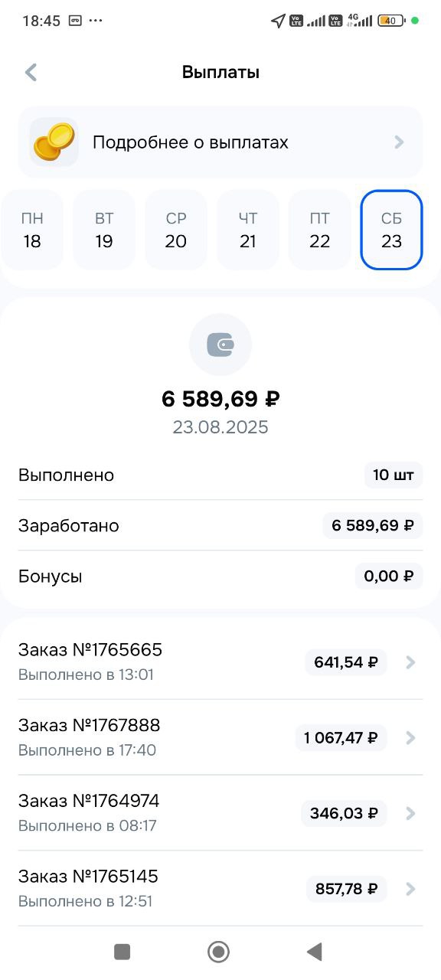This screenshot has height=980, width=441.
Task: Tap the location arrow icon in status bar
Action: pyautogui.click(x=278, y=21)
